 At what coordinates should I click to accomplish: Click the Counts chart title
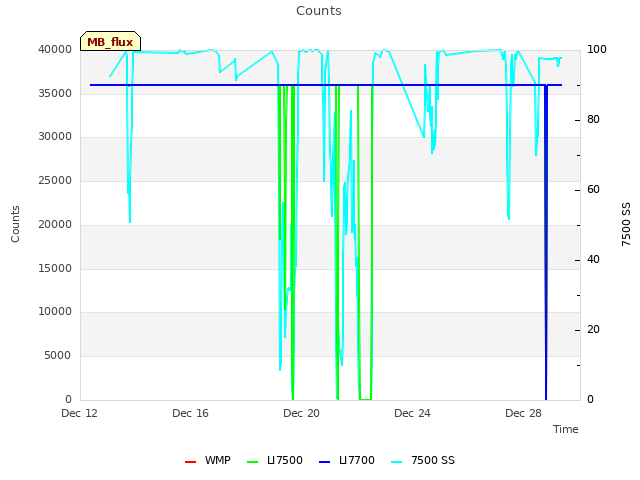pyautogui.click(x=319, y=11)
